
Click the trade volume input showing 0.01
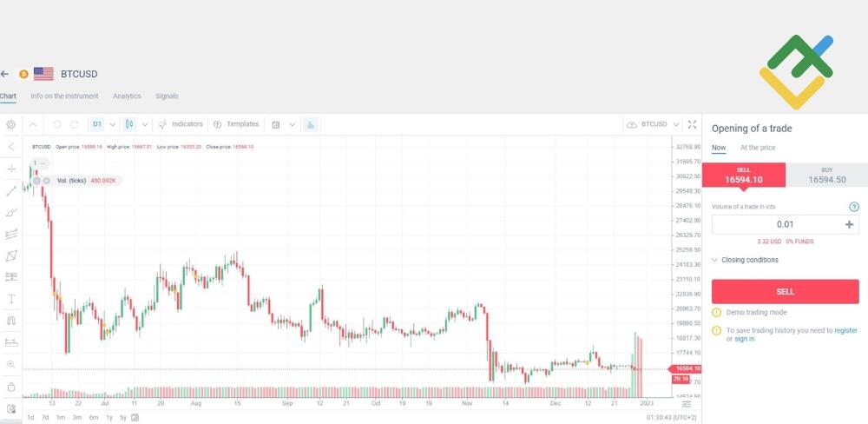[x=777, y=224]
